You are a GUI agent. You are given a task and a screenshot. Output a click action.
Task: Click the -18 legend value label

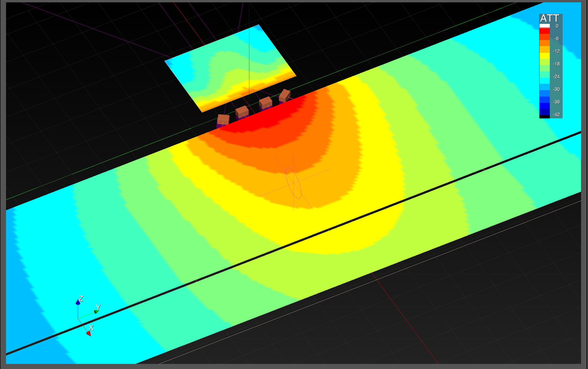click(556, 64)
